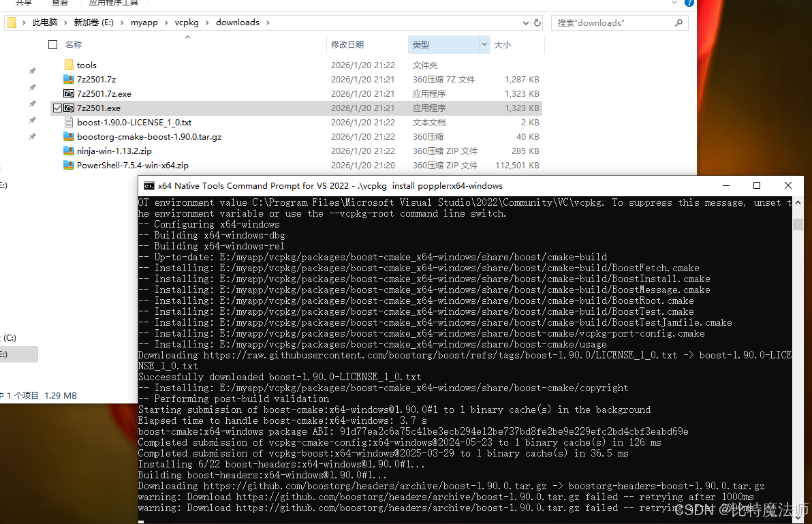Go to myapp folder in breadcrumb

click(144, 22)
